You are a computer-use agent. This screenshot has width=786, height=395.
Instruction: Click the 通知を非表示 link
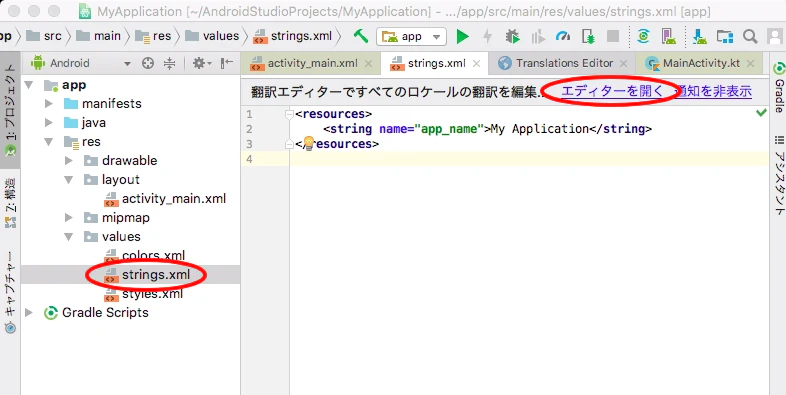pos(713,91)
